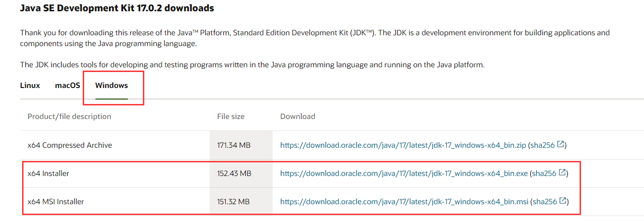Click external-link icon beside msi sha256
This screenshot has width=644, height=224.
click(x=563, y=201)
